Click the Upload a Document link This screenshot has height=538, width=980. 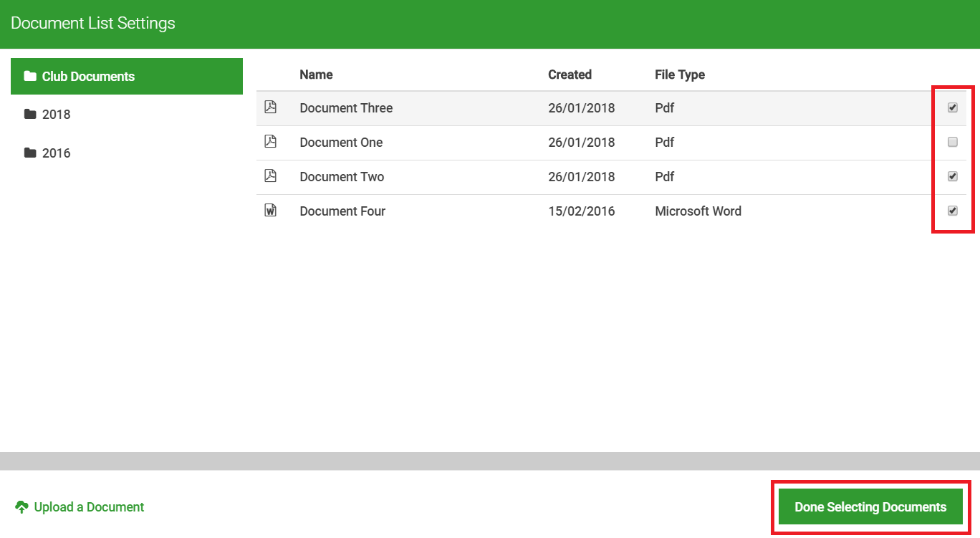click(x=80, y=507)
